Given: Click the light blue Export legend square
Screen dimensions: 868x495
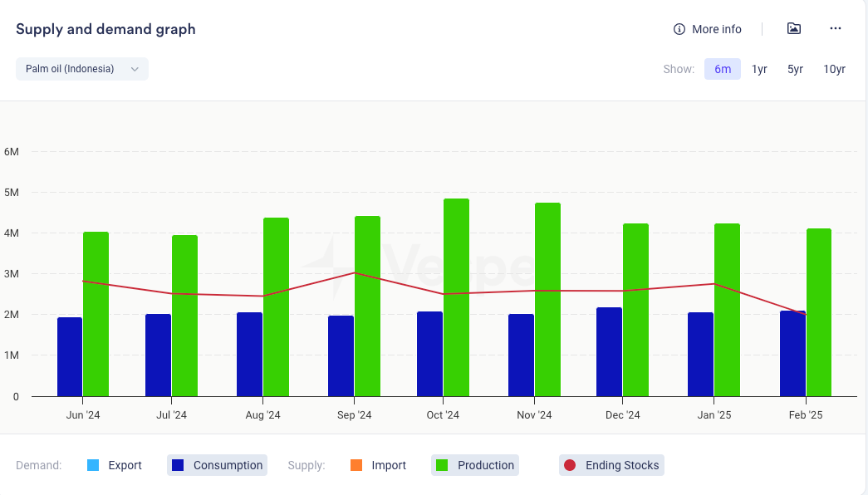Looking at the screenshot, I should point(94,465).
